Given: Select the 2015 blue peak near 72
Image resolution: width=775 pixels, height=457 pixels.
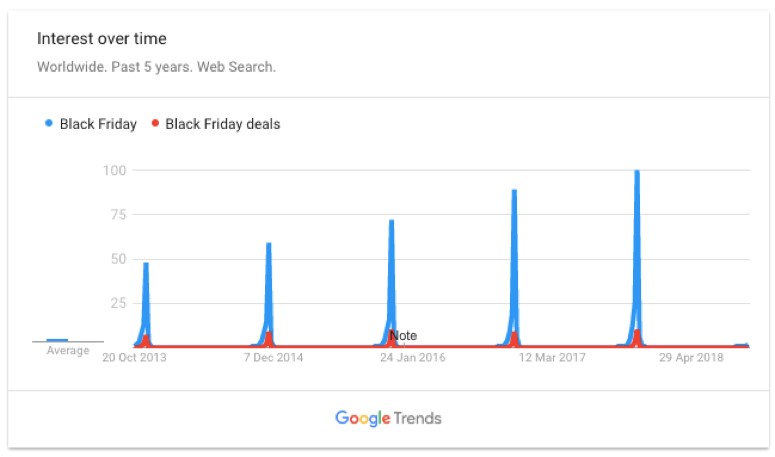Looking at the screenshot, I should (391, 222).
